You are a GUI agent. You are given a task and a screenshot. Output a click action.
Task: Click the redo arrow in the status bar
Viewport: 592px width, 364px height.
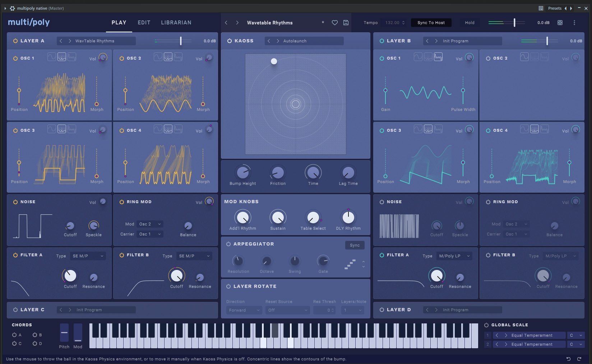coord(579,359)
